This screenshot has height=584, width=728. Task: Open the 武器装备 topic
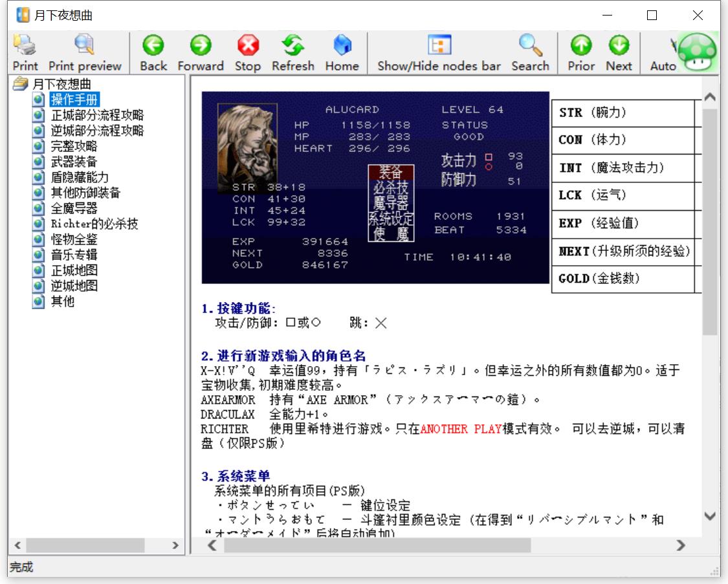coord(74,162)
